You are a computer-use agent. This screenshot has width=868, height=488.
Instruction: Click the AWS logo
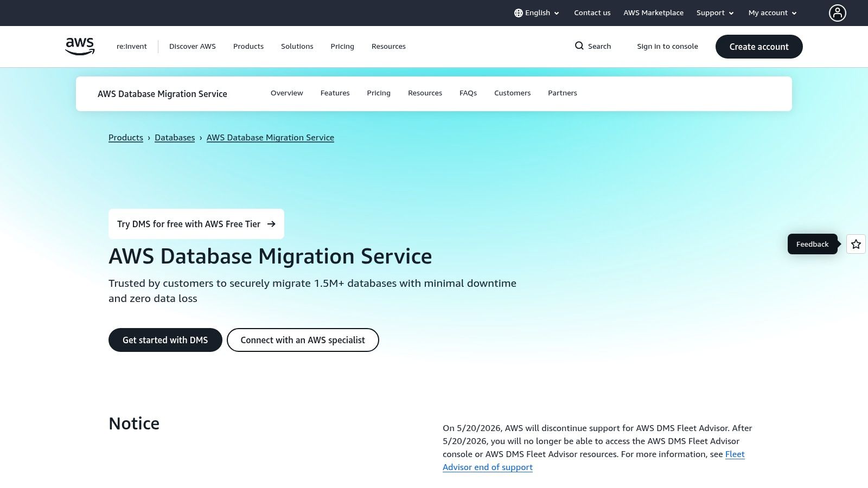click(79, 46)
